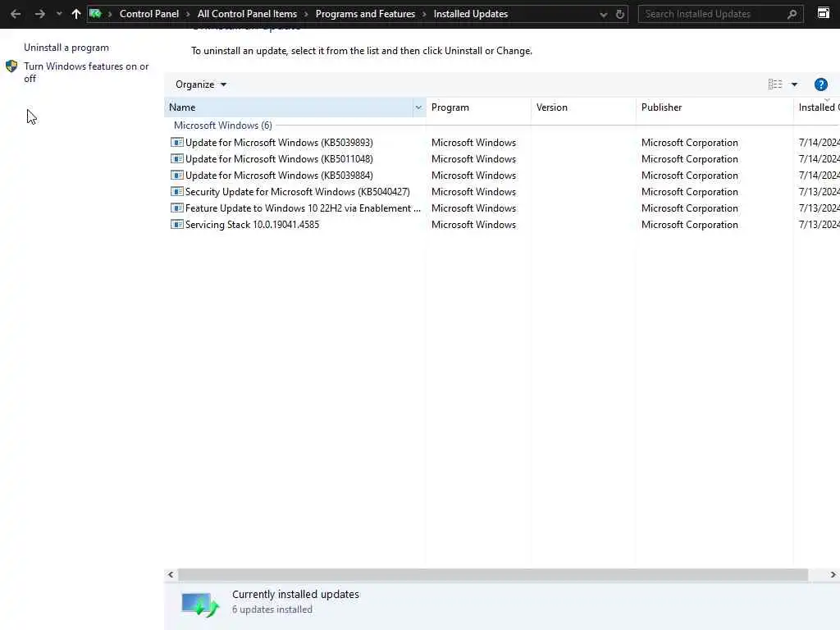Navigate to Programs and Features breadcrumb
This screenshot has height=630, width=840.
coord(365,14)
